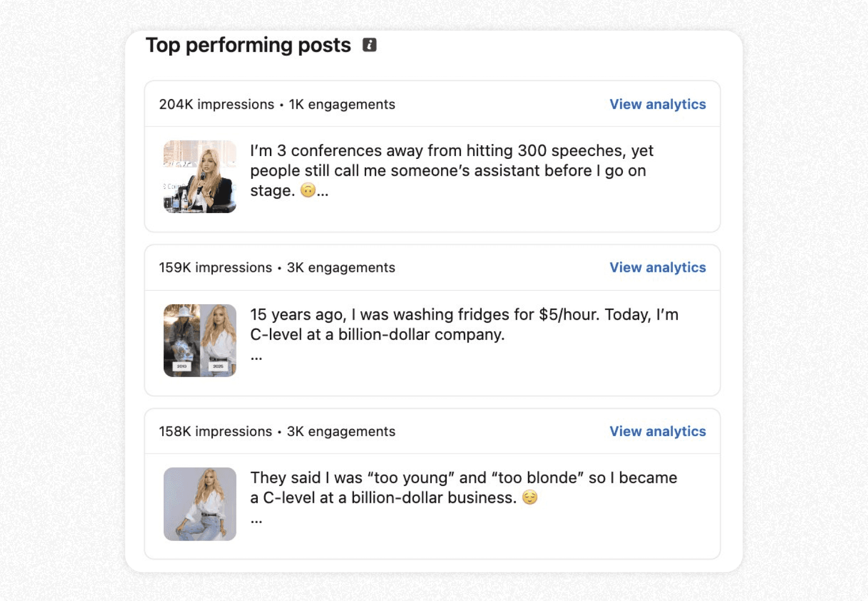Click the 158K impressions stat
The height and width of the screenshot is (601, 868).
coord(215,431)
